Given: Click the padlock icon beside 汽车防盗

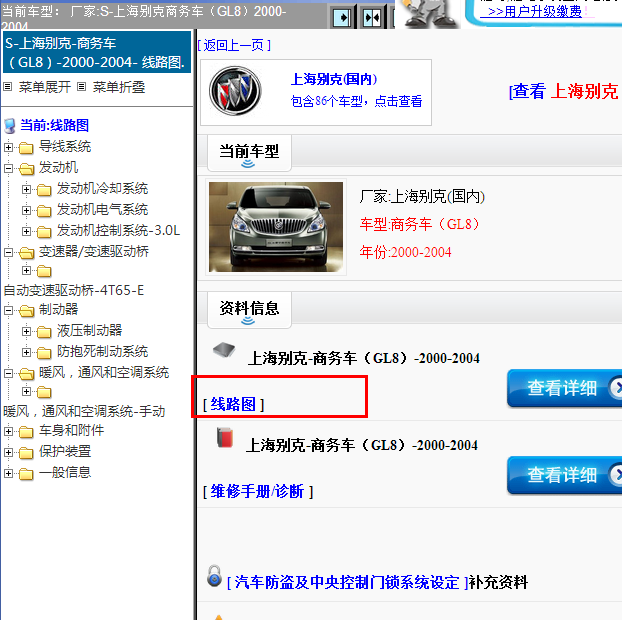Looking at the screenshot, I should [214, 576].
